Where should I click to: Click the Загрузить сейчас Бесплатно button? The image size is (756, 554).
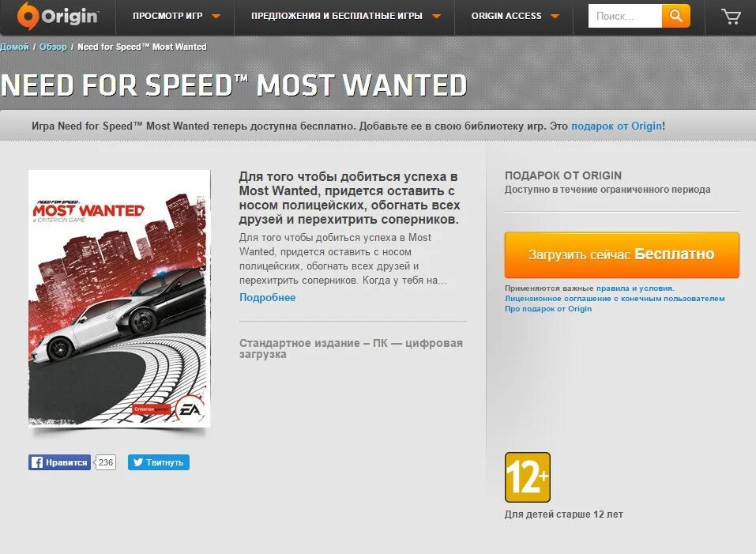pos(622,255)
